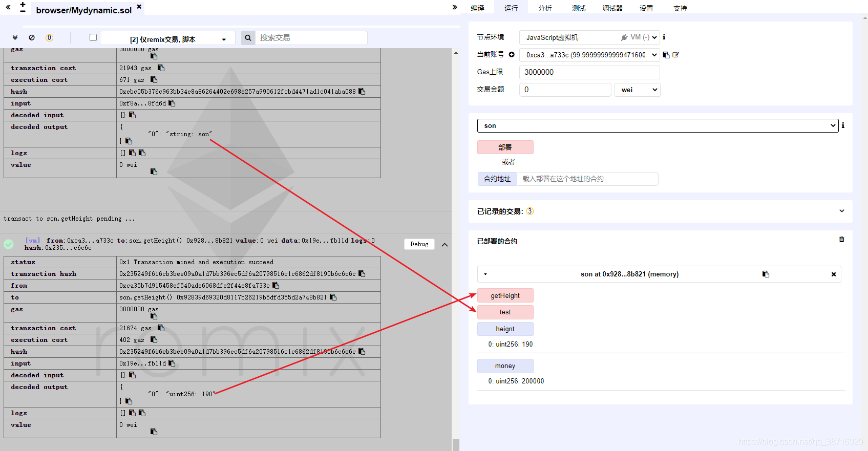The width and height of the screenshot is (868, 451).
Task: Copy the uint256 190 decoded output
Action: coord(129,401)
